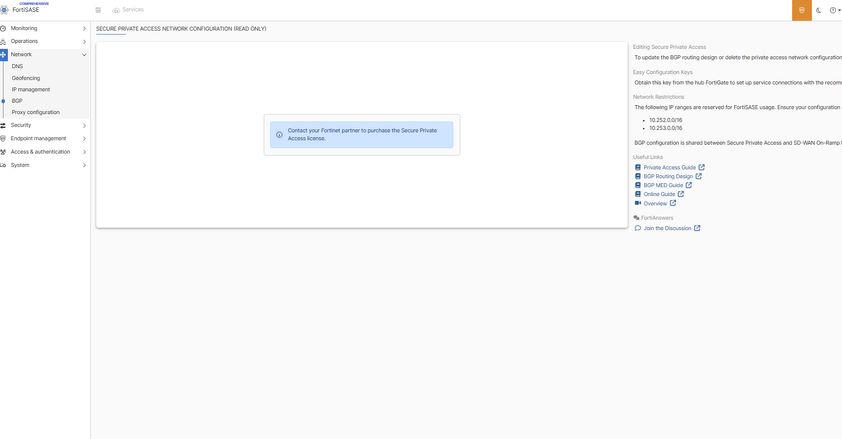Open the Online Guide link
This screenshot has height=439, width=842.
[659, 194]
